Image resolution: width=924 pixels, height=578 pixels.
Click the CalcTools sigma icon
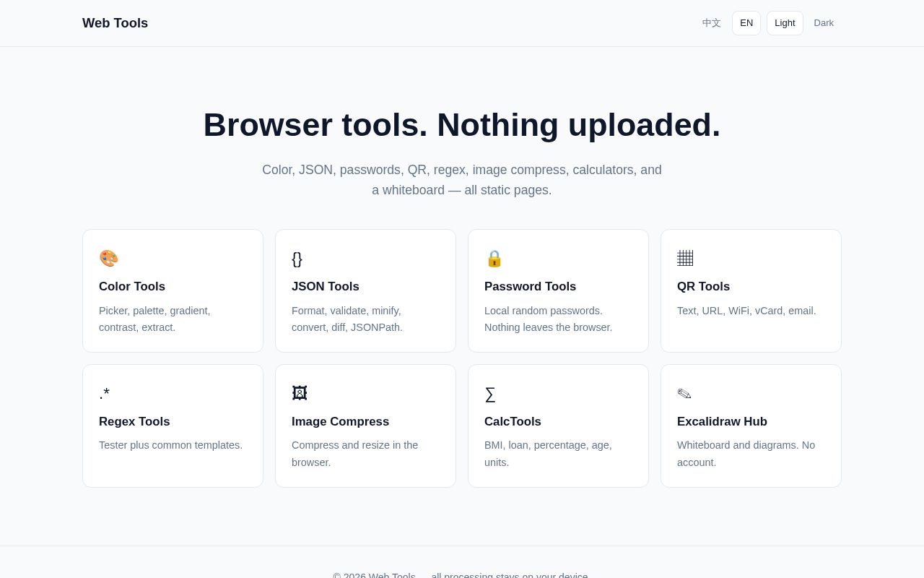[490, 394]
